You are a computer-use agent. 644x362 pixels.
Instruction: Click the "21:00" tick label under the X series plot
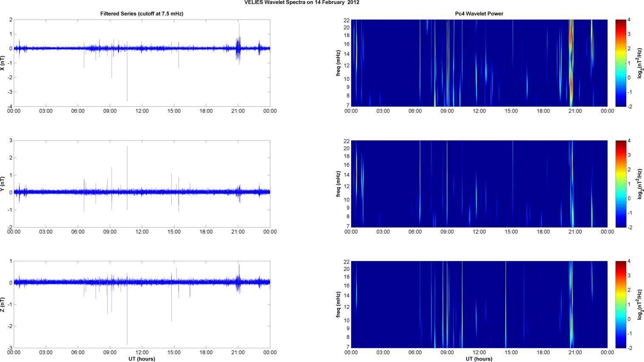pos(238,111)
